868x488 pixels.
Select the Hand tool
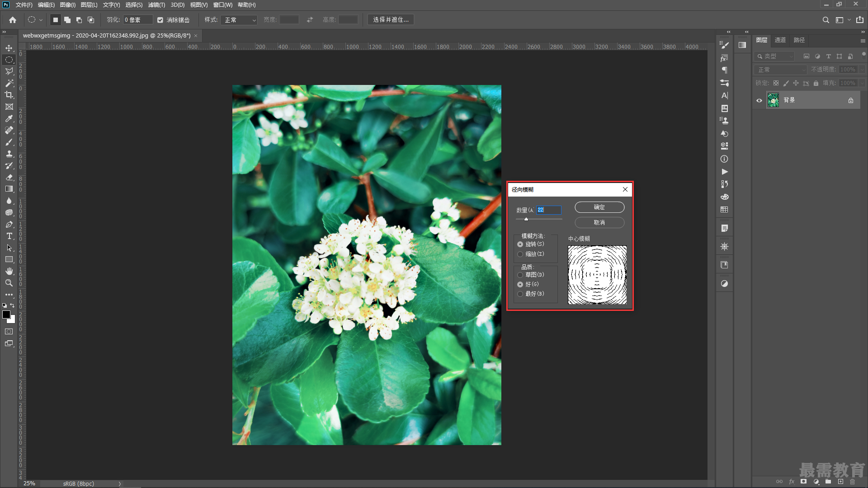tap(9, 271)
